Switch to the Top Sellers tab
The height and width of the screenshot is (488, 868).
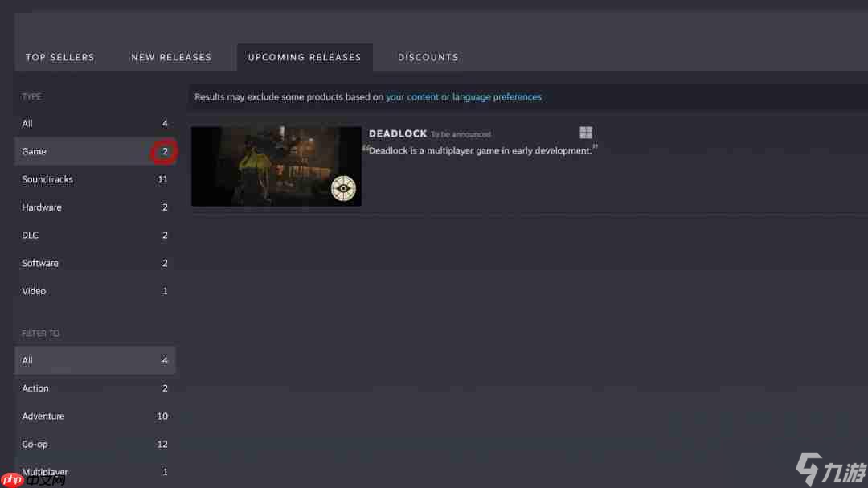pos(60,57)
